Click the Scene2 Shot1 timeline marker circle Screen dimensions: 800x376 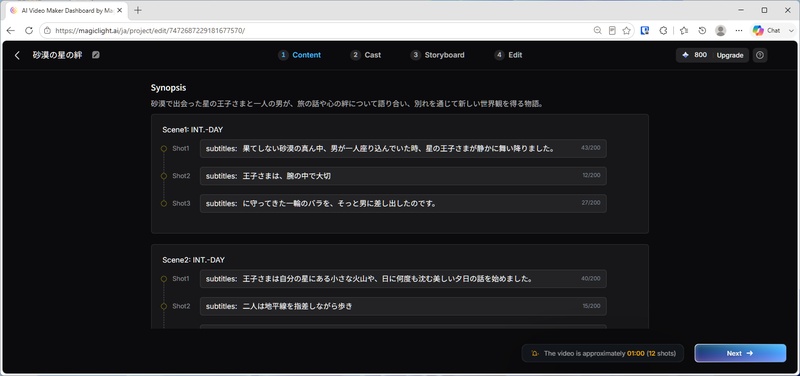pos(164,279)
